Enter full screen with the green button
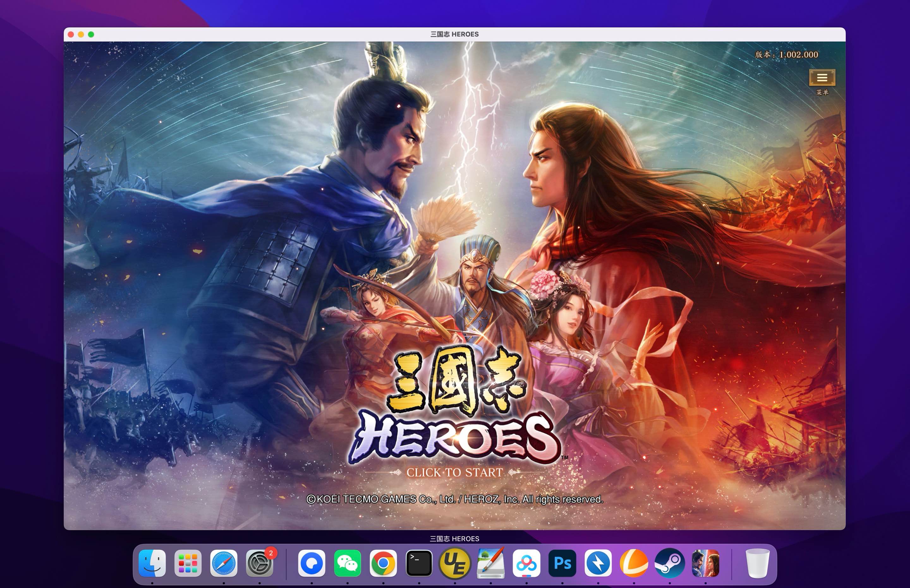Viewport: 910px width, 588px height. pyautogui.click(x=91, y=34)
